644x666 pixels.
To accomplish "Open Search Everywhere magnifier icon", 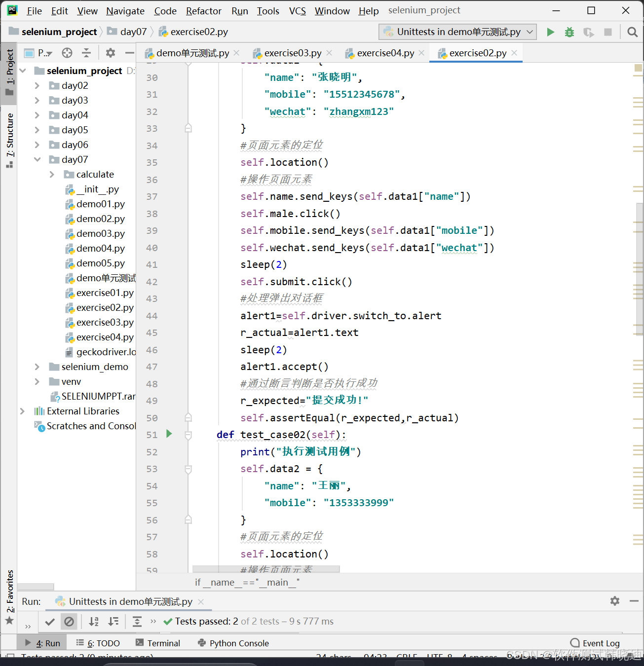I will tap(632, 32).
